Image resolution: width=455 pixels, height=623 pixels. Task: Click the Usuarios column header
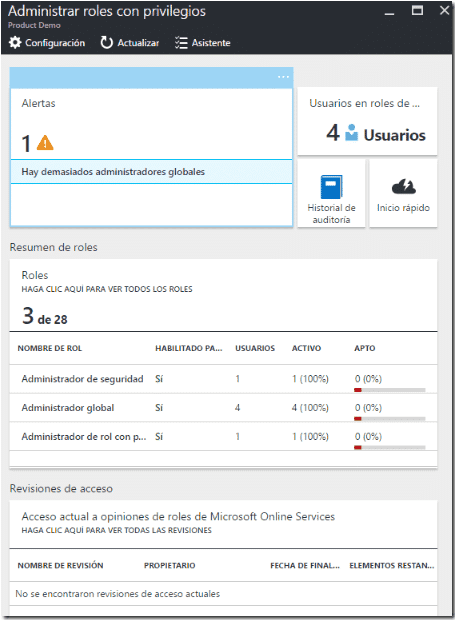pos(255,348)
